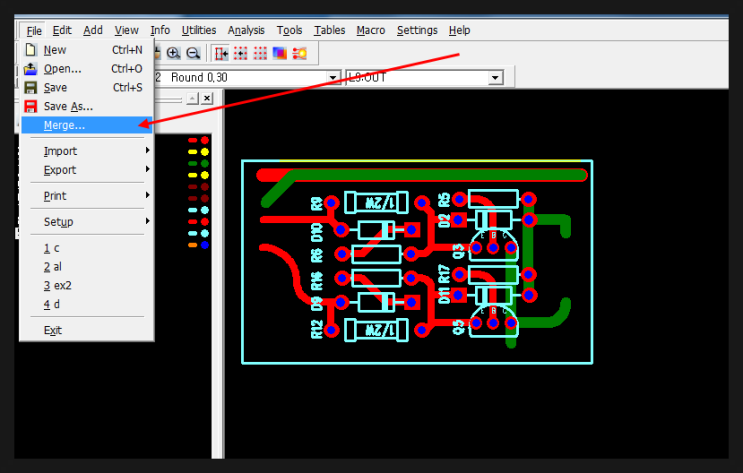Choose Save As... from the File menu
The image size is (743, 473).
(67, 106)
